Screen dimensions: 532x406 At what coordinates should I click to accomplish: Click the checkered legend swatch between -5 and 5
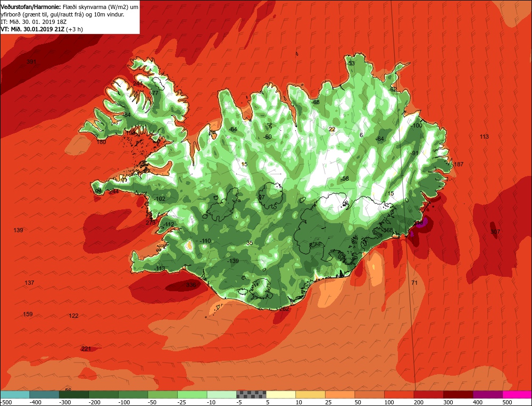coord(251,394)
